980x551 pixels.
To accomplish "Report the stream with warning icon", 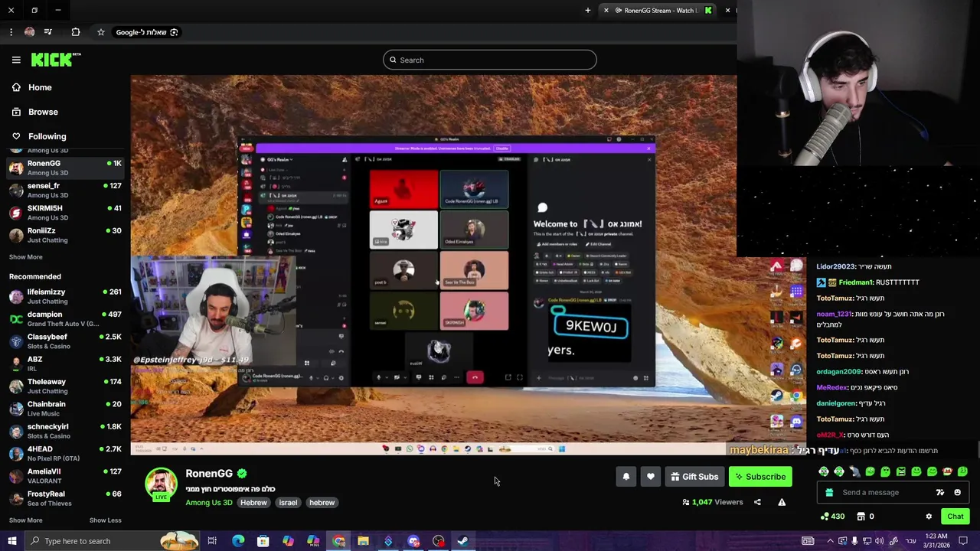I will [x=782, y=502].
